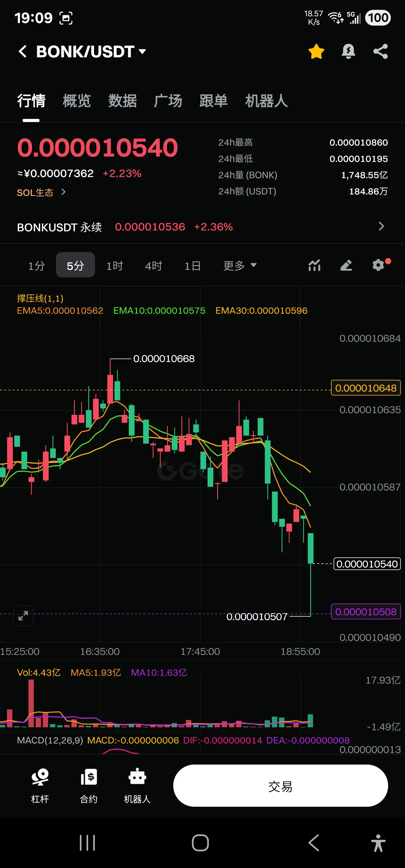
Task: Open the chart drawing tool
Action: click(346, 265)
